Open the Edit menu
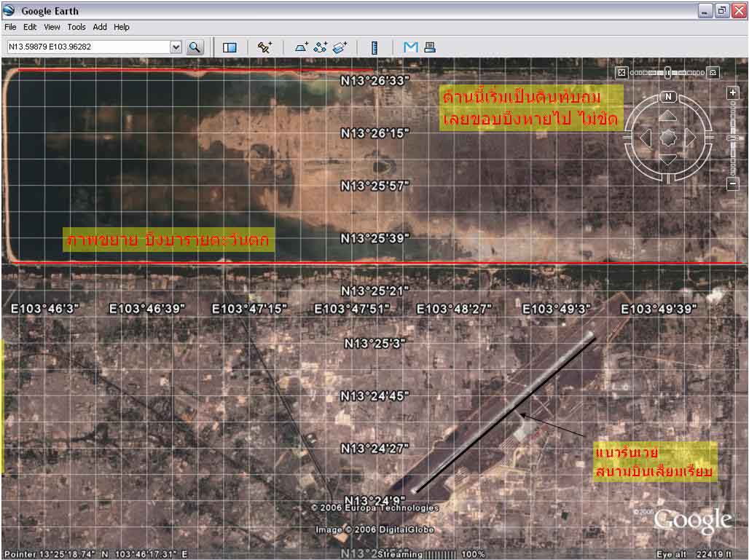 tap(30, 27)
